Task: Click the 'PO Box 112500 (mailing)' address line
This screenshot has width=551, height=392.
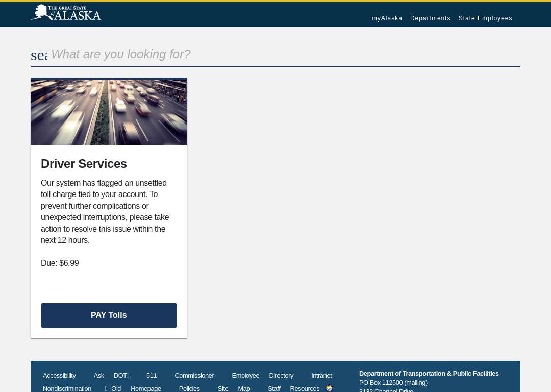Action: click(393, 382)
